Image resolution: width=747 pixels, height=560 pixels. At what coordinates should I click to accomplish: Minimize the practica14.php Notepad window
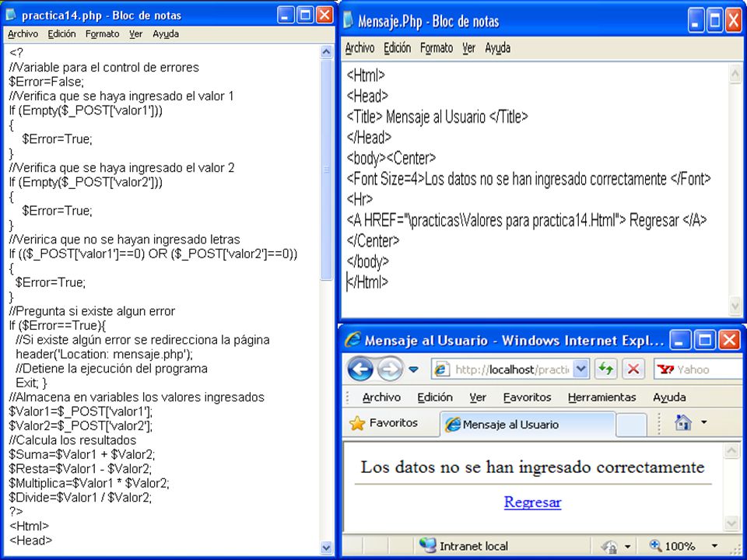(286, 15)
